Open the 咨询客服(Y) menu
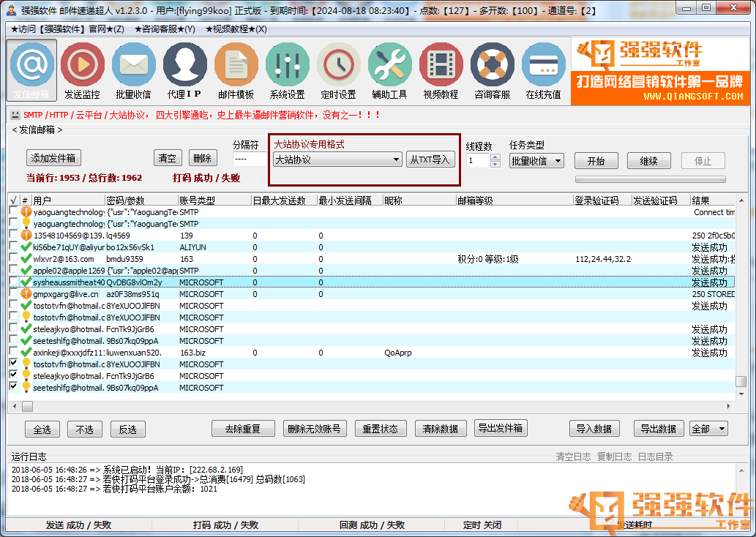756x537 pixels. (165, 29)
